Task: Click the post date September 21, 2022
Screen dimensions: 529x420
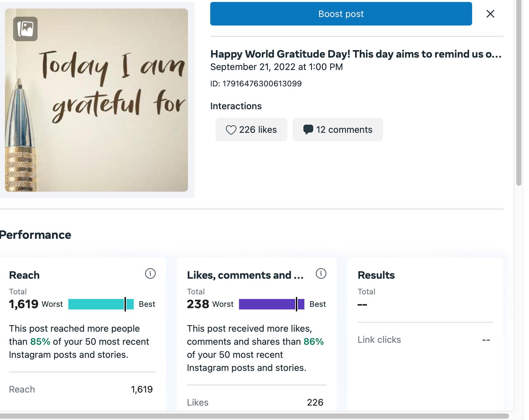Action: [x=276, y=67]
